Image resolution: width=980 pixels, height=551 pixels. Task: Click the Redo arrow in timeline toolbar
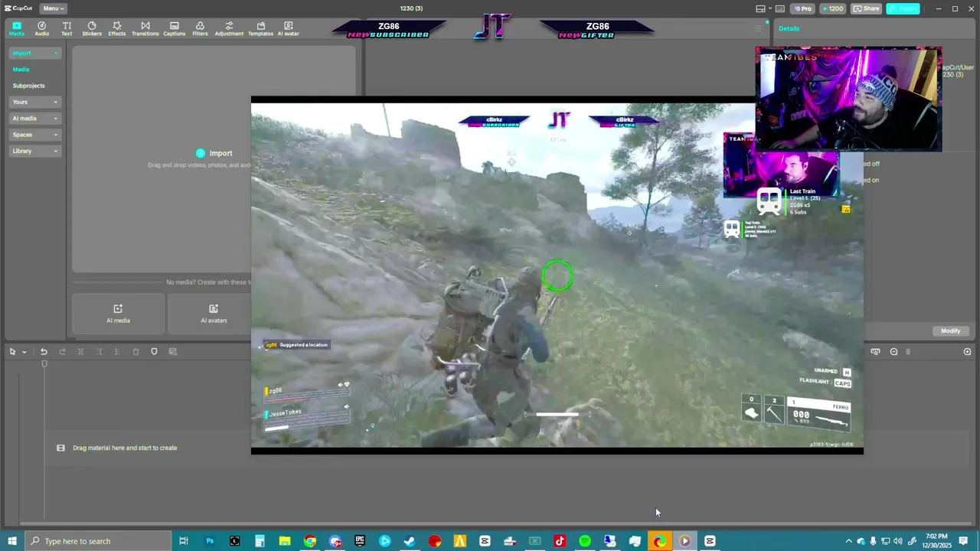pos(62,352)
